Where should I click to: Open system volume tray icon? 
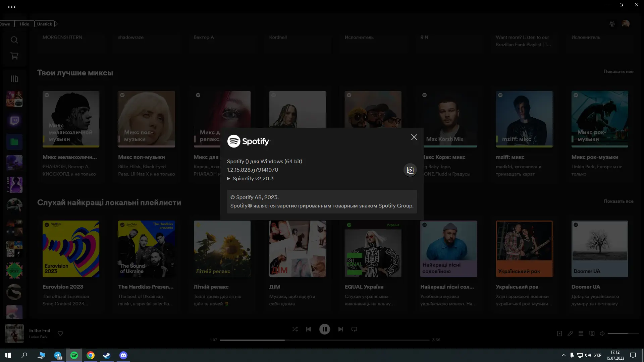pyautogui.click(x=588, y=355)
